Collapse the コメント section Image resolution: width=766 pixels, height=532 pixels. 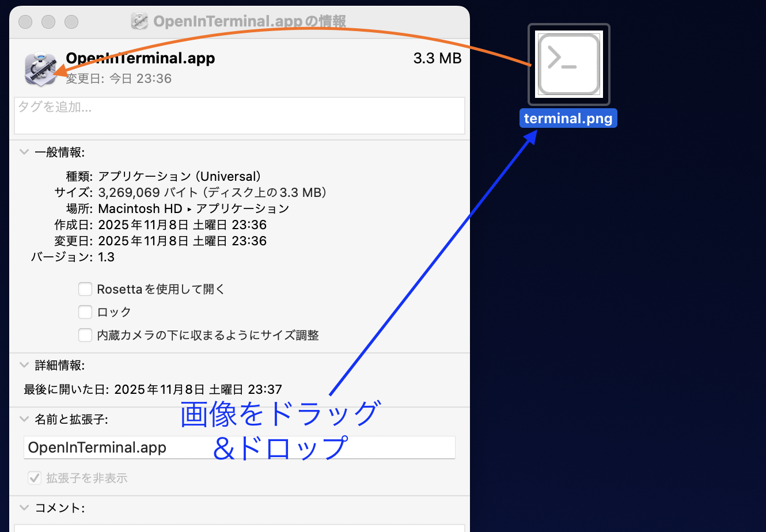[x=24, y=508]
